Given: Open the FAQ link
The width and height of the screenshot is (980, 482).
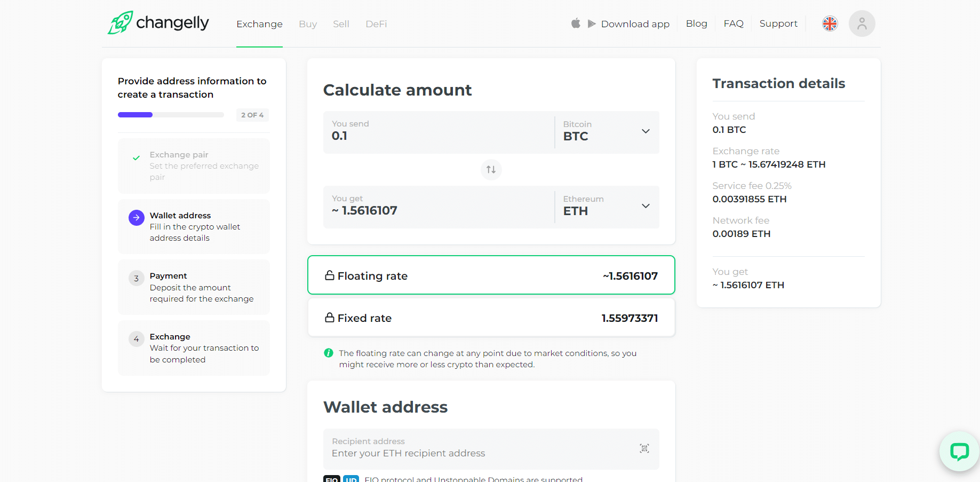Looking at the screenshot, I should pos(733,23).
